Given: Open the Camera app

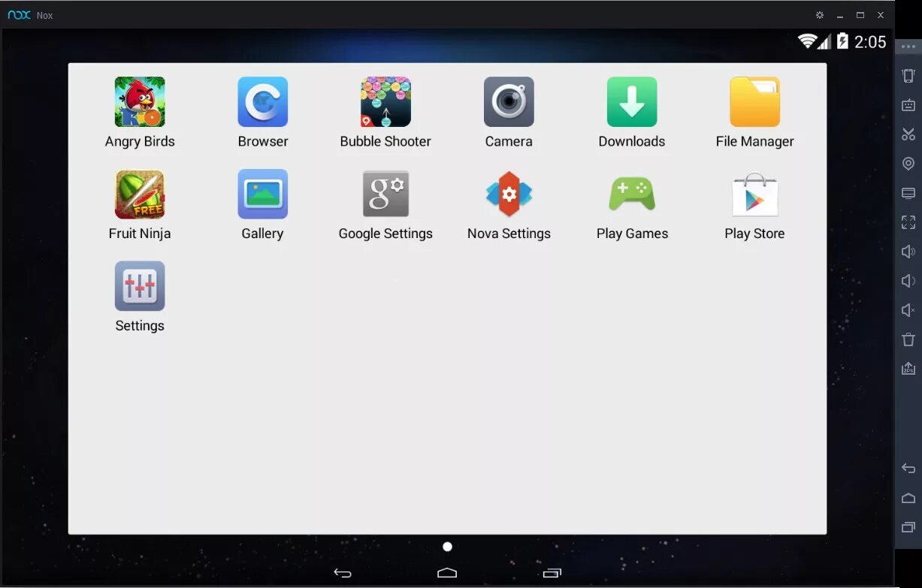Looking at the screenshot, I should (509, 102).
